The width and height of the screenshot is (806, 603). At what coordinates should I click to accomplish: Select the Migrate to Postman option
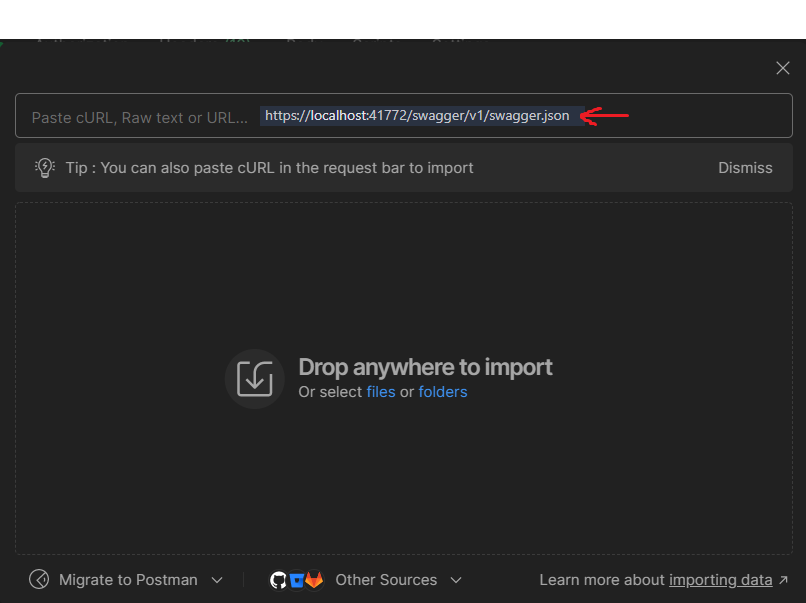pyautogui.click(x=128, y=580)
